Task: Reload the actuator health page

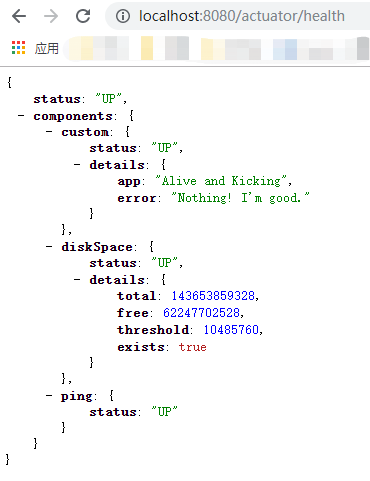Action: (83, 16)
